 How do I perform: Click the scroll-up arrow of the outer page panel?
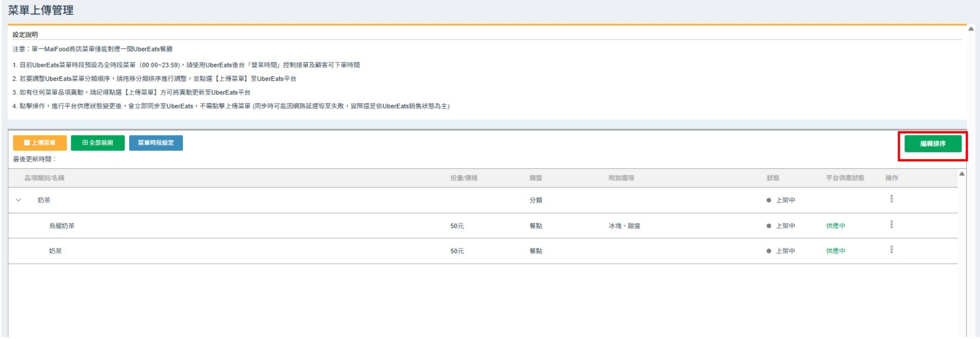971,29
